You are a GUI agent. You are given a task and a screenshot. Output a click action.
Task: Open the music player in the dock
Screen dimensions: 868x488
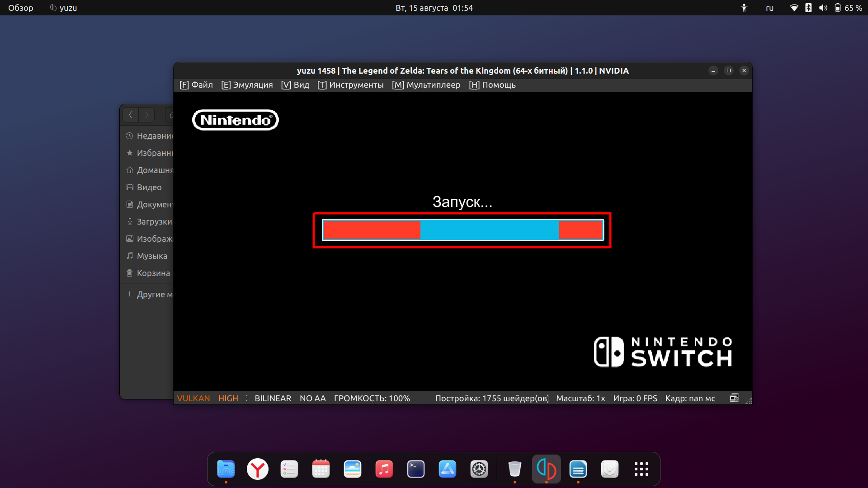coord(384,469)
